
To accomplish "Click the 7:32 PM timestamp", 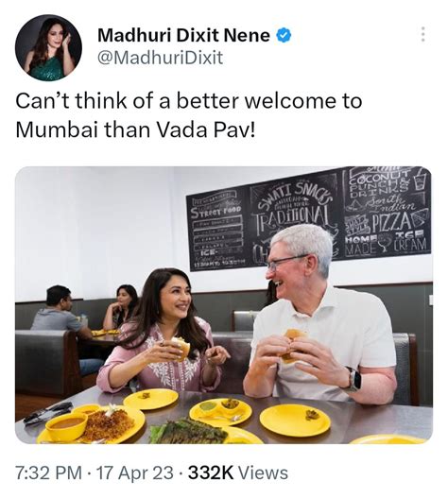I will coord(48,472).
